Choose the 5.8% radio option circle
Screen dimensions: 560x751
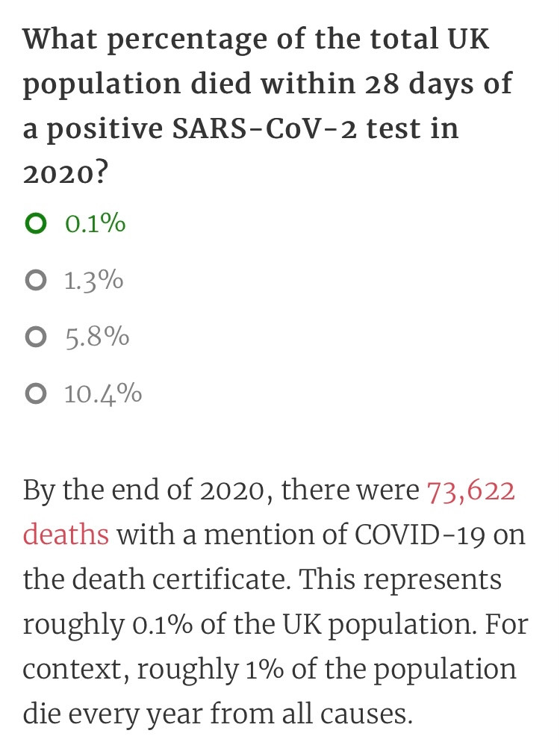coord(36,337)
